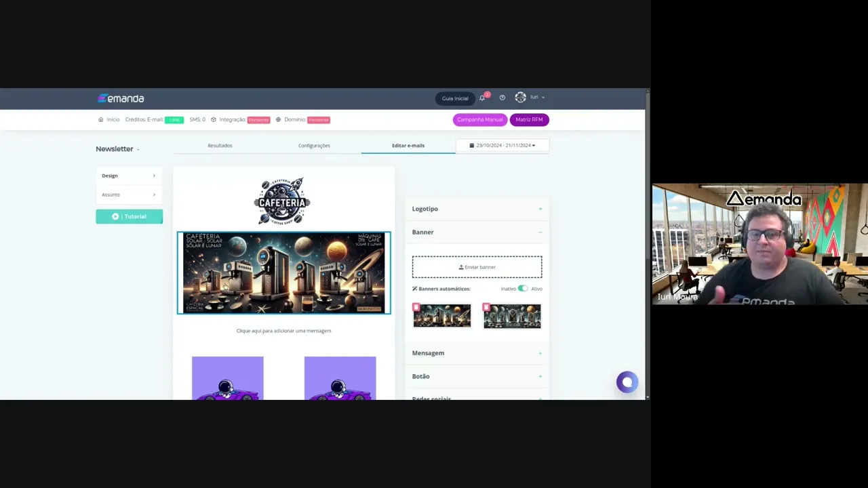Open the date range 23/10/2024 - 21/11/2024 dropdown
This screenshot has height=488, width=868.
(502, 145)
